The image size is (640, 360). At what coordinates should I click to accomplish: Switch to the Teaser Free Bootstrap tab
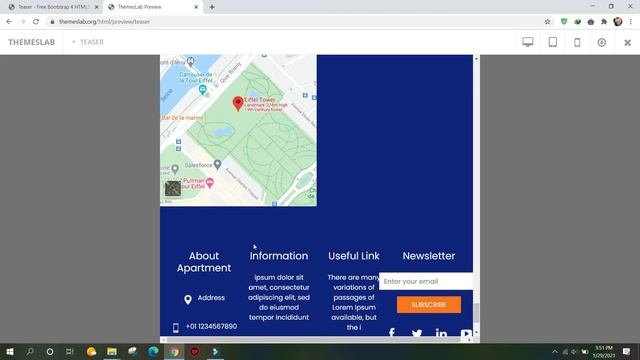pos(53,7)
